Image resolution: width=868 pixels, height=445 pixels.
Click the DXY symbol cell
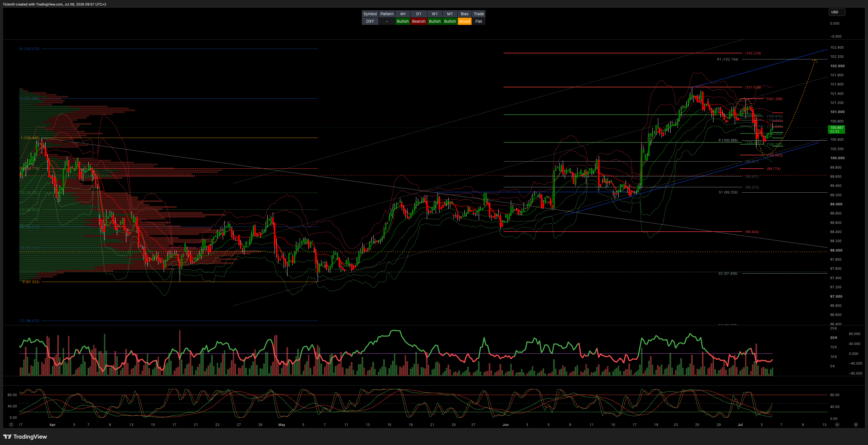tap(370, 21)
